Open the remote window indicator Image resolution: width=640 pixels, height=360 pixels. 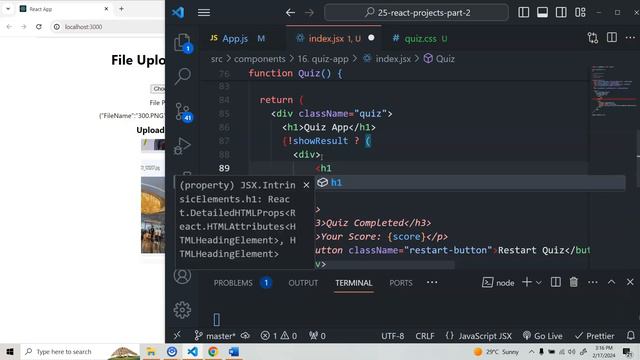[177, 336]
